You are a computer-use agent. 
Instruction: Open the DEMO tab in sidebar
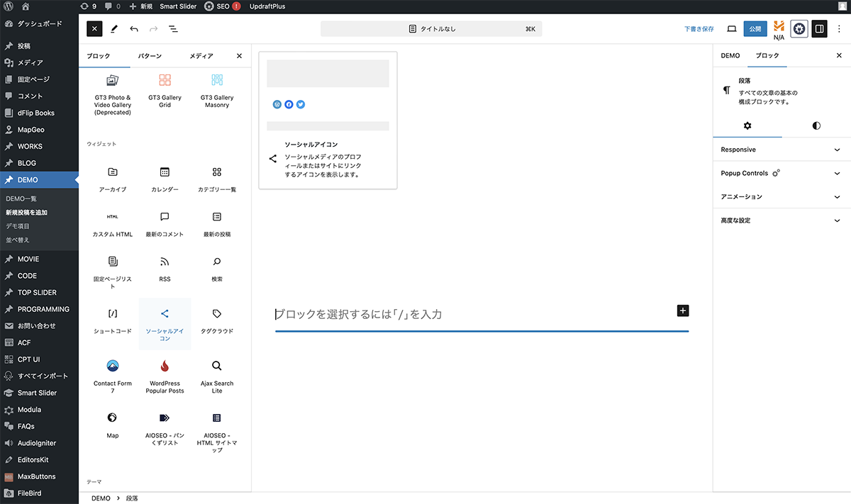[730, 55]
